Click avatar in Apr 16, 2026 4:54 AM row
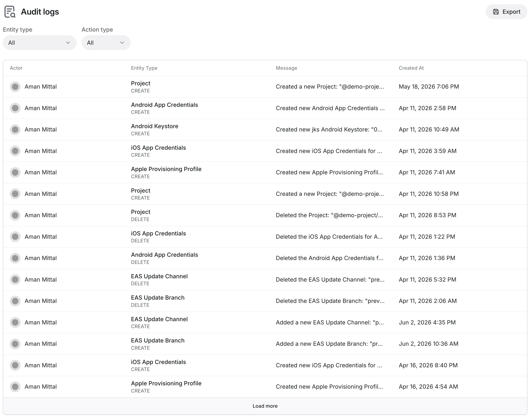Screen dimensions: 532x420 pyautogui.click(x=15, y=387)
